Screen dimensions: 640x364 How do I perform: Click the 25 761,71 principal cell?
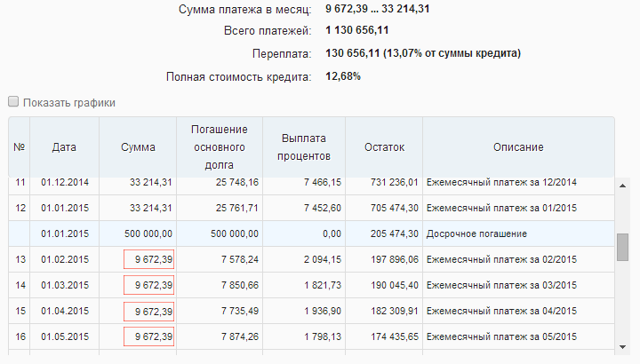pyautogui.click(x=237, y=208)
